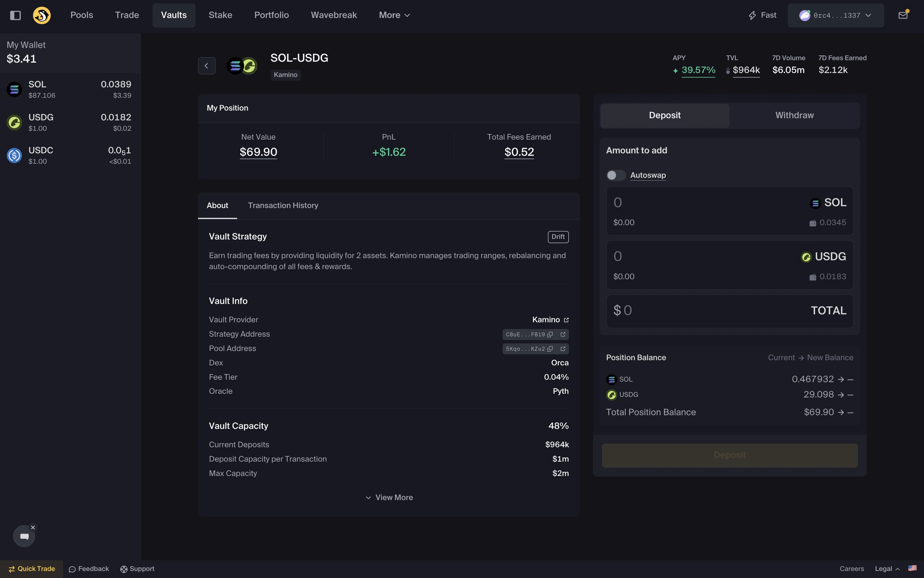Open the Feedback link
Image resolution: width=924 pixels, height=578 pixels.
89,569
